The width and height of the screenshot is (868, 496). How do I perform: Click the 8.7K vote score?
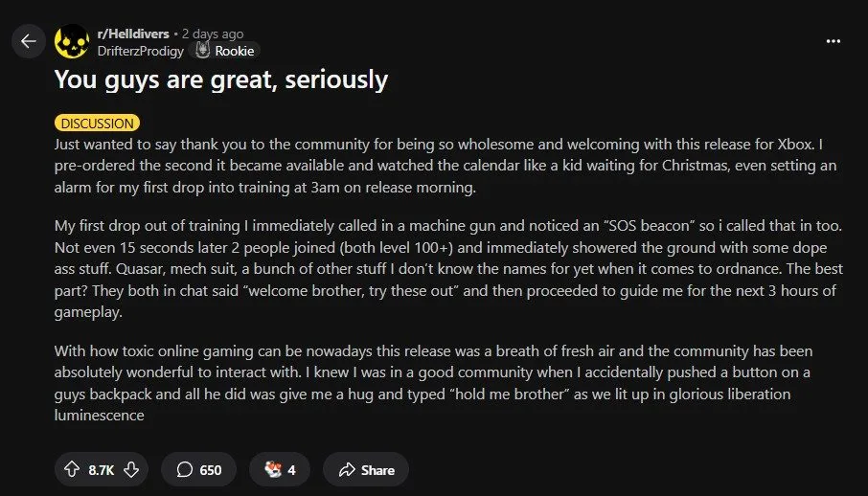coord(101,469)
